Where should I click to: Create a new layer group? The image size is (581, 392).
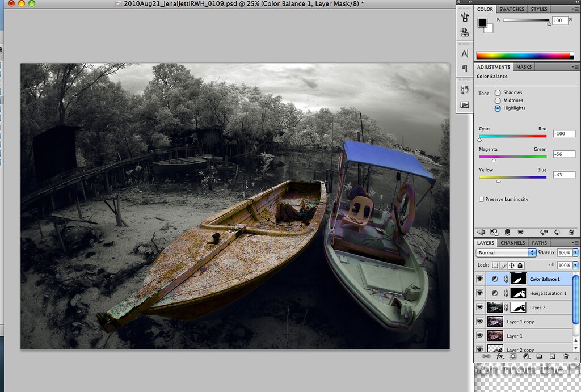[539, 356]
